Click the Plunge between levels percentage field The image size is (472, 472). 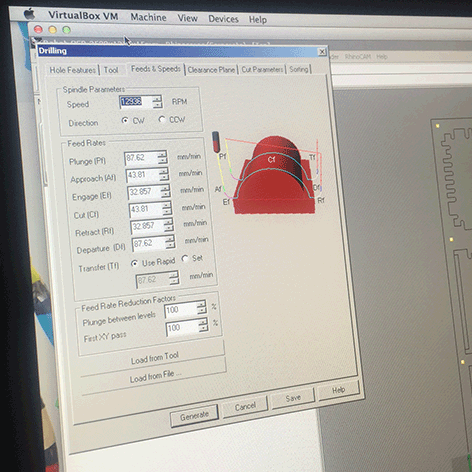pyautogui.click(x=181, y=310)
